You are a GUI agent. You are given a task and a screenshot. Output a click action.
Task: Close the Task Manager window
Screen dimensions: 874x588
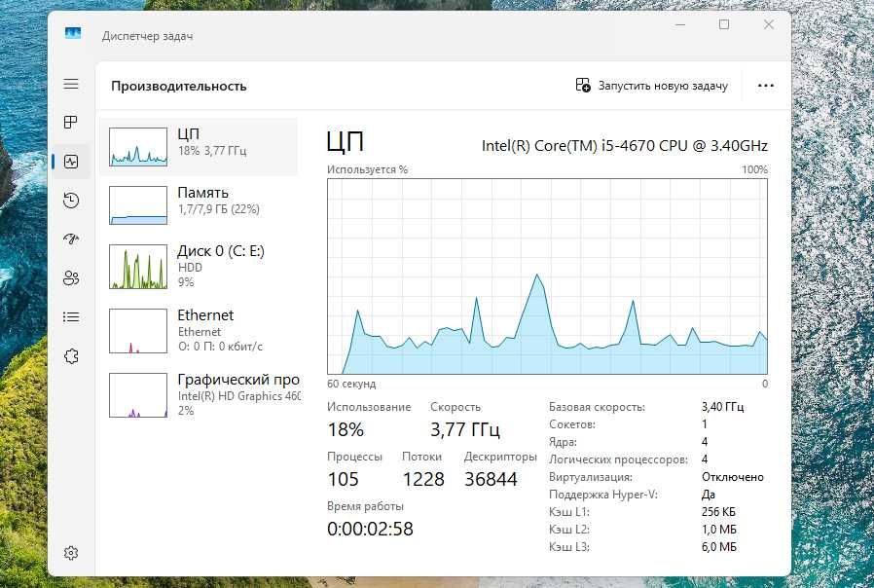pos(769,24)
